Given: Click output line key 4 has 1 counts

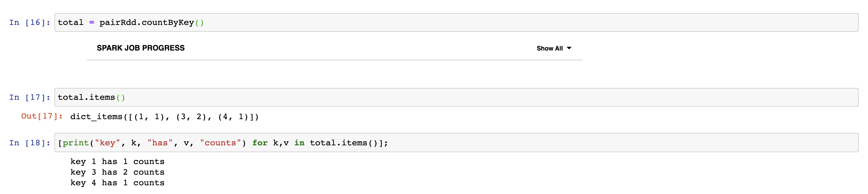Looking at the screenshot, I should click(117, 183).
